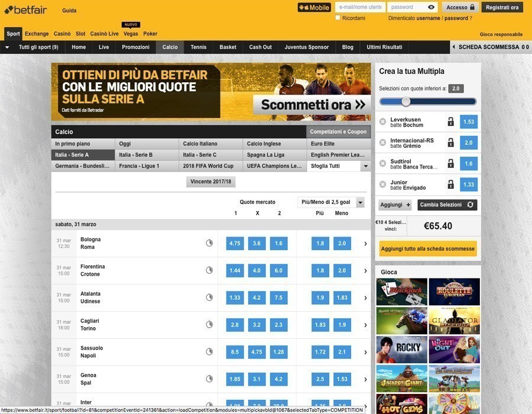Open stats icon for Atalanta Udinese
The height and width of the screenshot is (414, 532).
209,297
